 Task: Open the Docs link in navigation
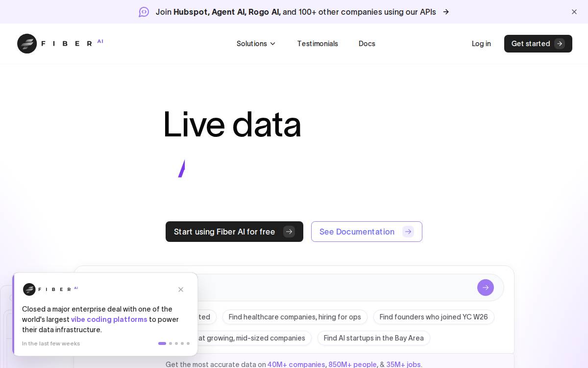(x=367, y=44)
